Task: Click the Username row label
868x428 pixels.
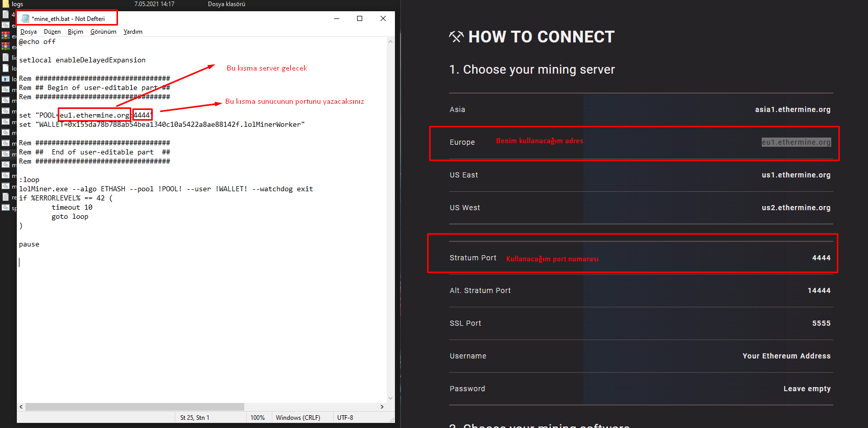Action: pos(468,356)
